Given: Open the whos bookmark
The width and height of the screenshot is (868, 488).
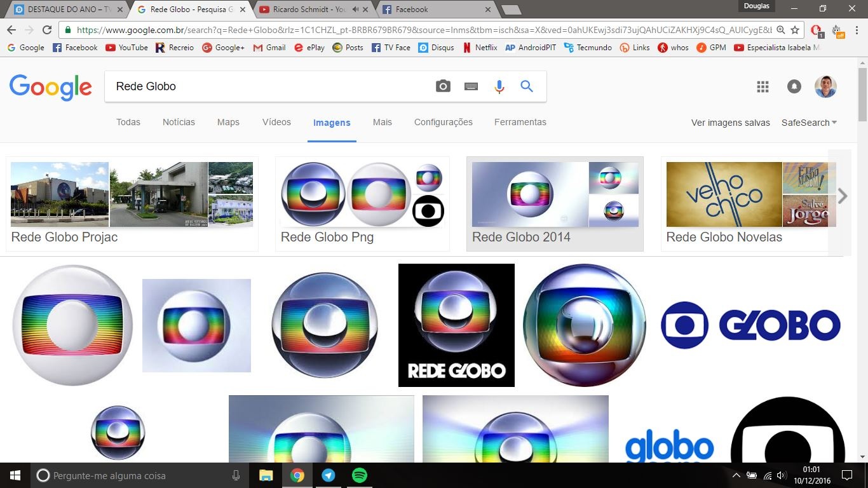Looking at the screenshot, I should pos(673,48).
